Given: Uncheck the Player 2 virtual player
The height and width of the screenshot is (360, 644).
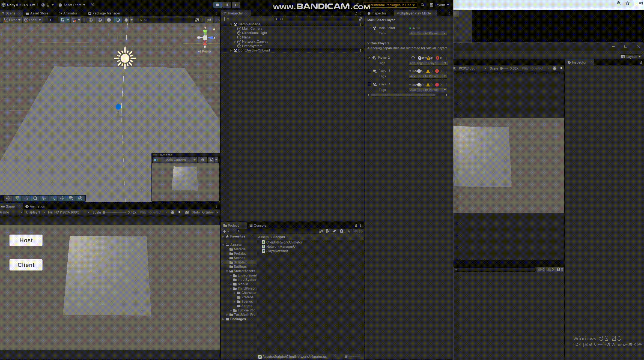Looking at the screenshot, I should point(369,58).
